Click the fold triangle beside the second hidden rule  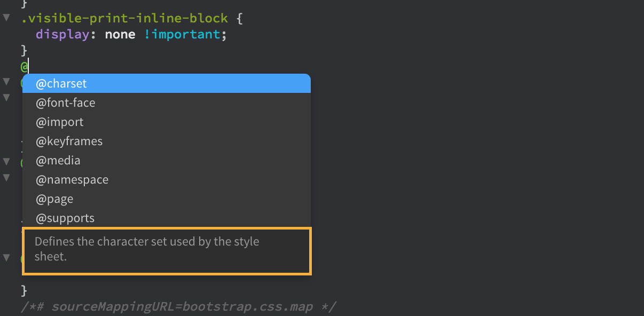pos(6,97)
